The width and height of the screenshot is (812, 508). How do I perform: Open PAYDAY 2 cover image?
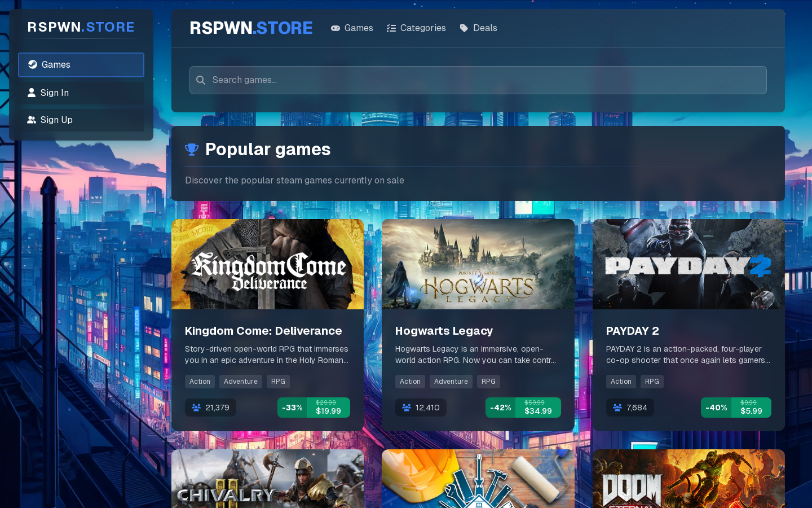(x=689, y=264)
